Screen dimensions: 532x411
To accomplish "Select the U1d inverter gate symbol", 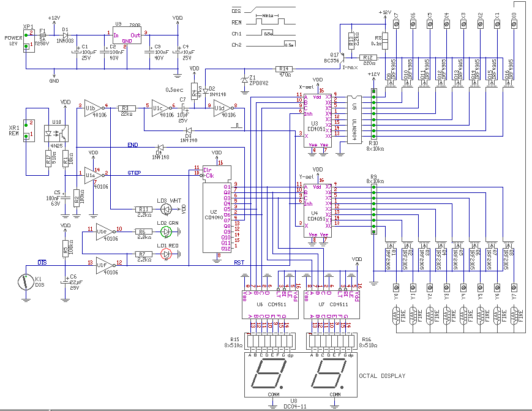I will coord(223,108).
